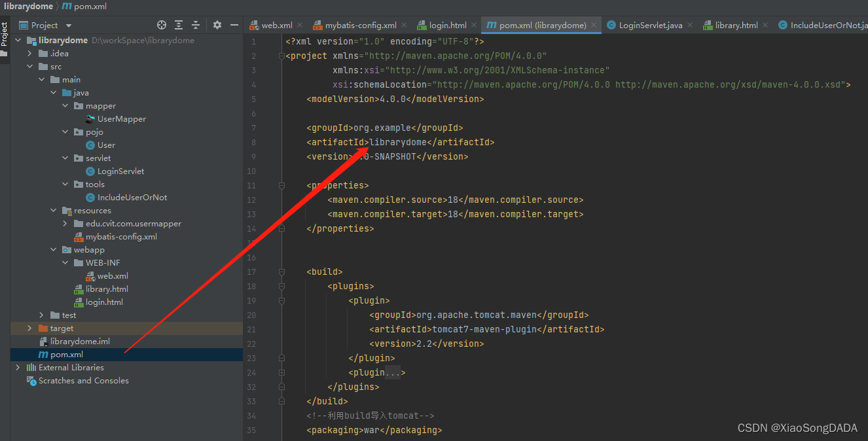868x441 pixels.
Task: Collapse the pojo package
Action: [65, 132]
